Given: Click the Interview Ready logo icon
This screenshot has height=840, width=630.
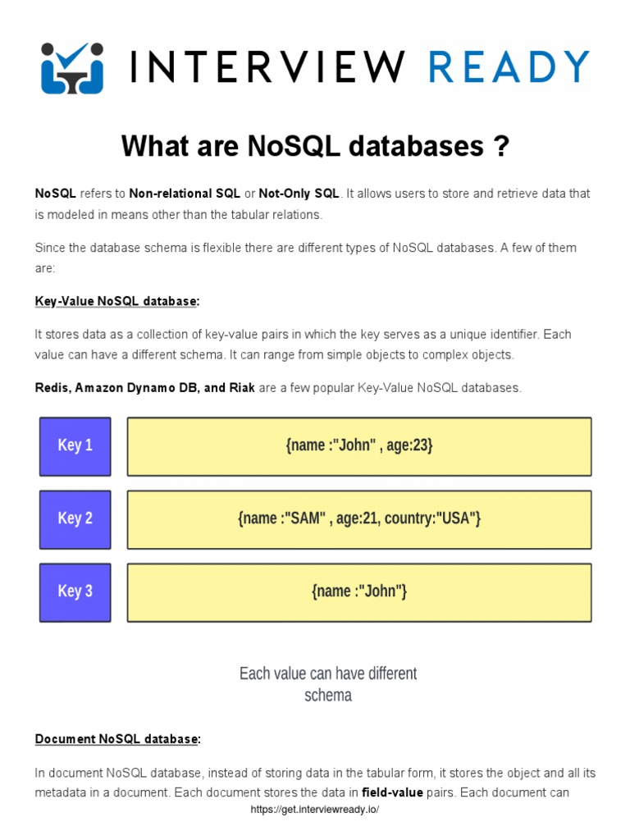Looking at the screenshot, I should click(x=72, y=66).
